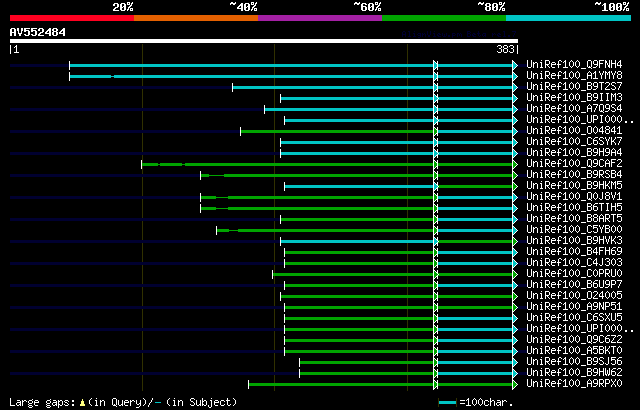
Task: Select the UniRef100_C6SXU5 label
Action: click(574, 318)
